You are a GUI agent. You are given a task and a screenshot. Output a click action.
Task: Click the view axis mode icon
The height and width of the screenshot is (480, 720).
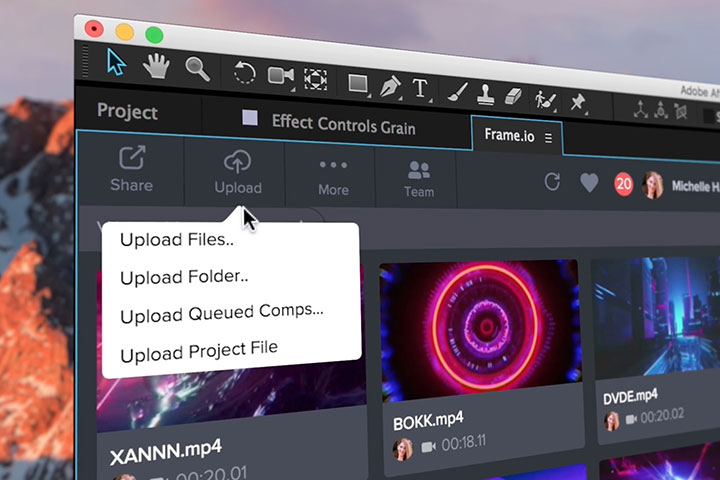[x=681, y=112]
